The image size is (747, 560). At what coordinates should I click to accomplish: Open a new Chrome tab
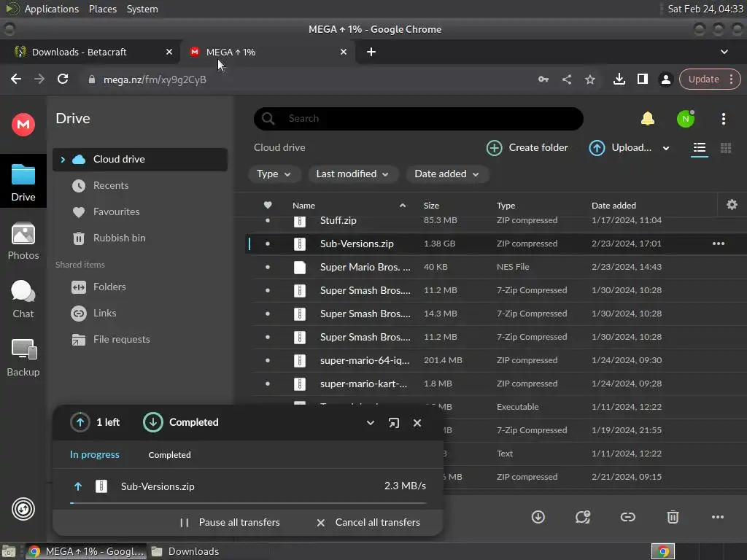click(x=371, y=52)
